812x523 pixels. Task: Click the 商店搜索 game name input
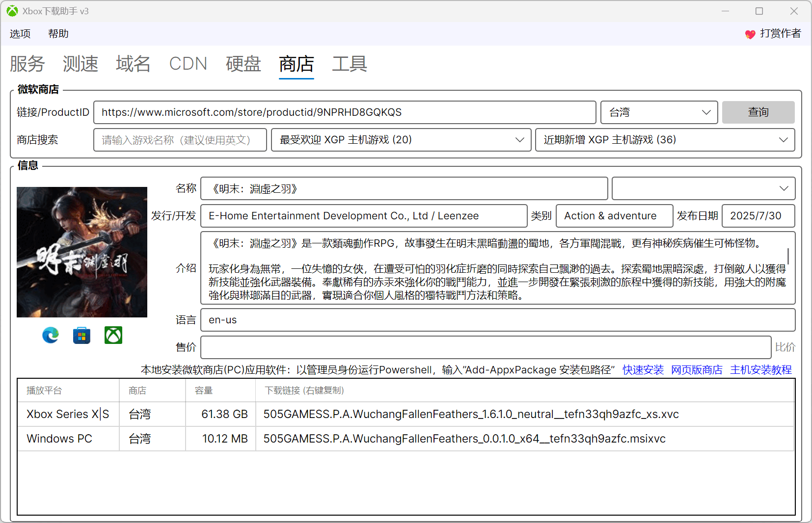180,140
